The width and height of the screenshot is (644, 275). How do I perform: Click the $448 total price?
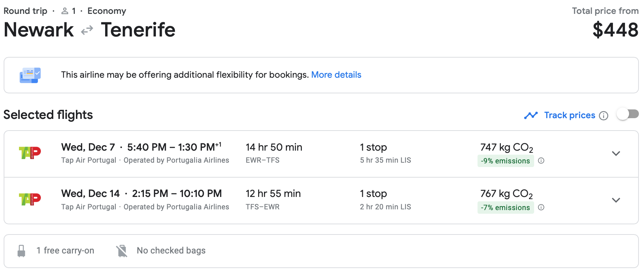(x=615, y=30)
